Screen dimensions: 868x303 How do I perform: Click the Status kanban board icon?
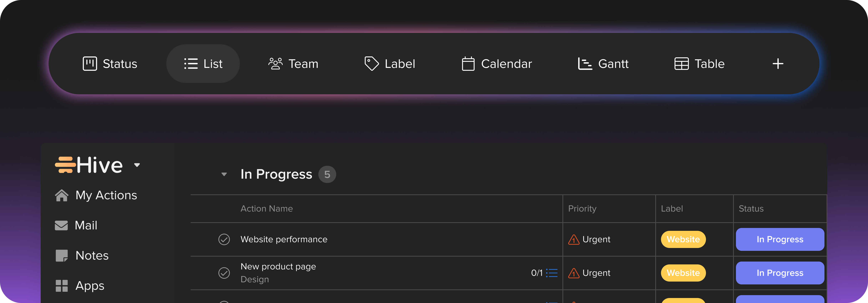pos(90,64)
